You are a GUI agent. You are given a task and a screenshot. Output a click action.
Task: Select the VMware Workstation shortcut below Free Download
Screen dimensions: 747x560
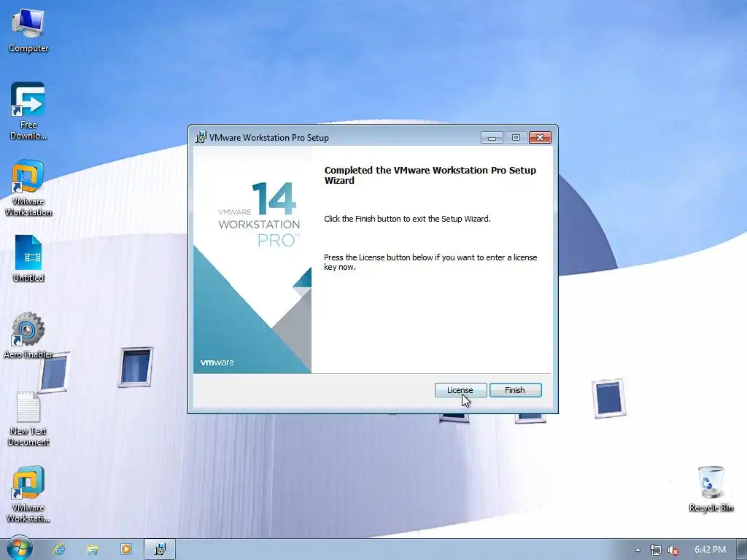point(28,187)
